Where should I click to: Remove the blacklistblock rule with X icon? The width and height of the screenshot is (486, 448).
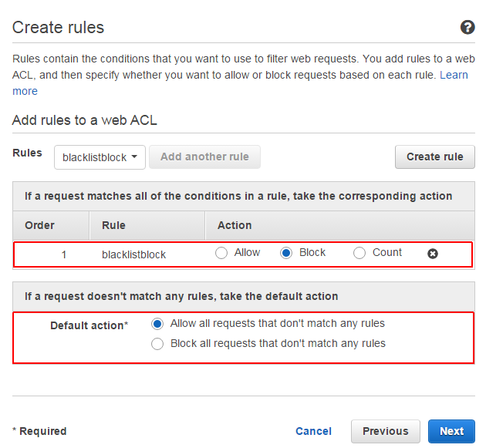tap(432, 254)
